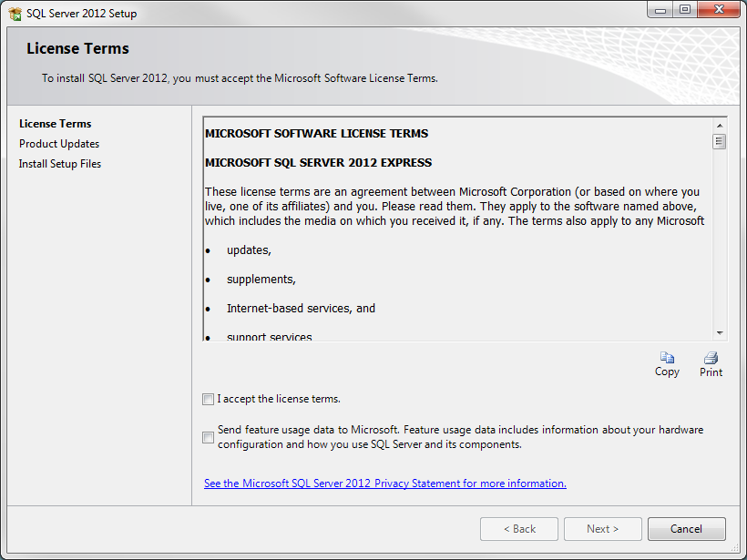This screenshot has width=747, height=560.
Task: Cancel the SQL Server setup
Action: click(x=687, y=529)
